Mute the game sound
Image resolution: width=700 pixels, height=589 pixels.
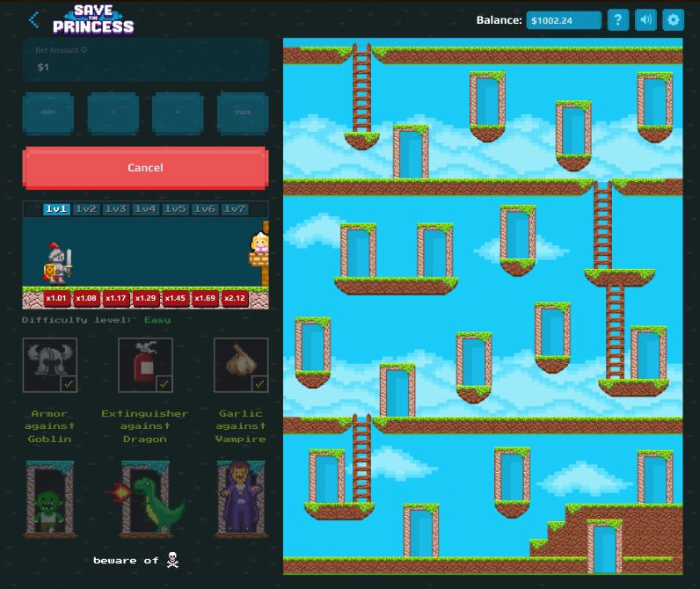pos(645,19)
